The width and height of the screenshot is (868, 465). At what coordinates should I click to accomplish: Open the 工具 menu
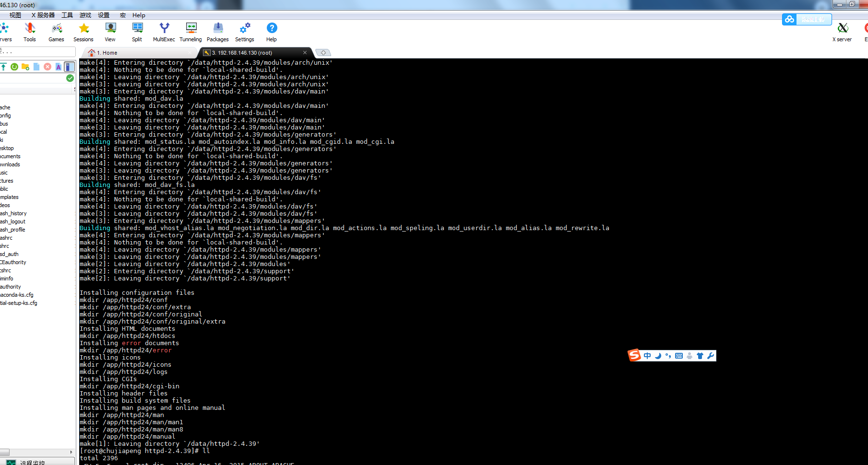(67, 15)
